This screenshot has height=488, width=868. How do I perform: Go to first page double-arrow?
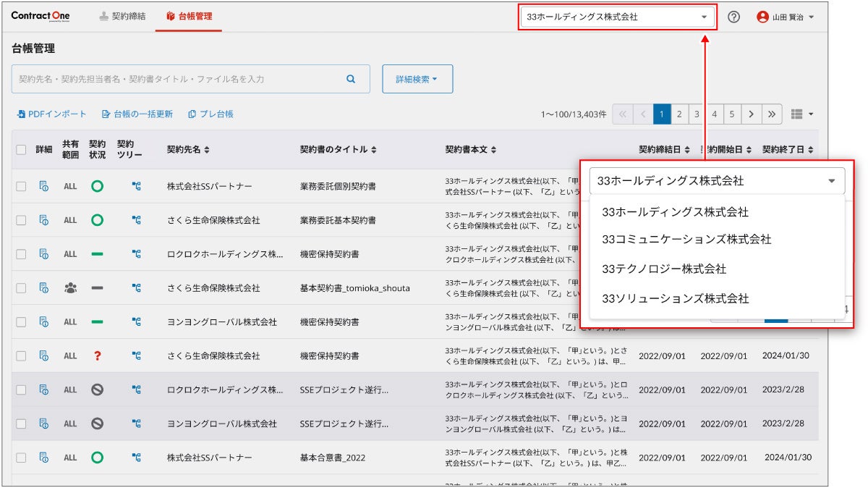tap(623, 114)
